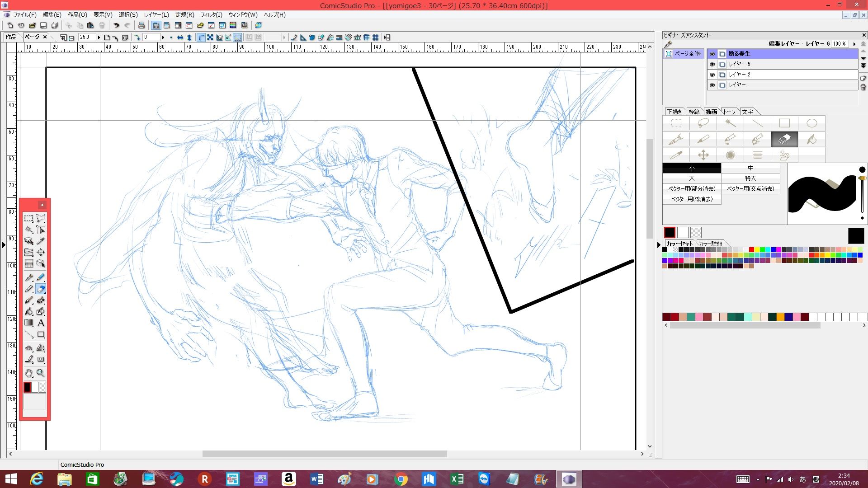Click the focus lines starburst icon
This screenshot has width=868, height=488.
730,155
